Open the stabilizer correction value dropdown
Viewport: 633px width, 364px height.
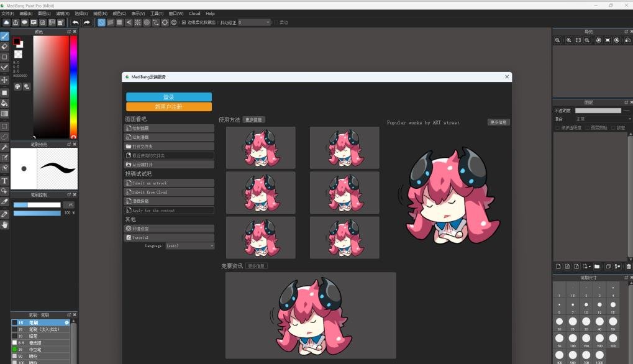click(x=254, y=22)
